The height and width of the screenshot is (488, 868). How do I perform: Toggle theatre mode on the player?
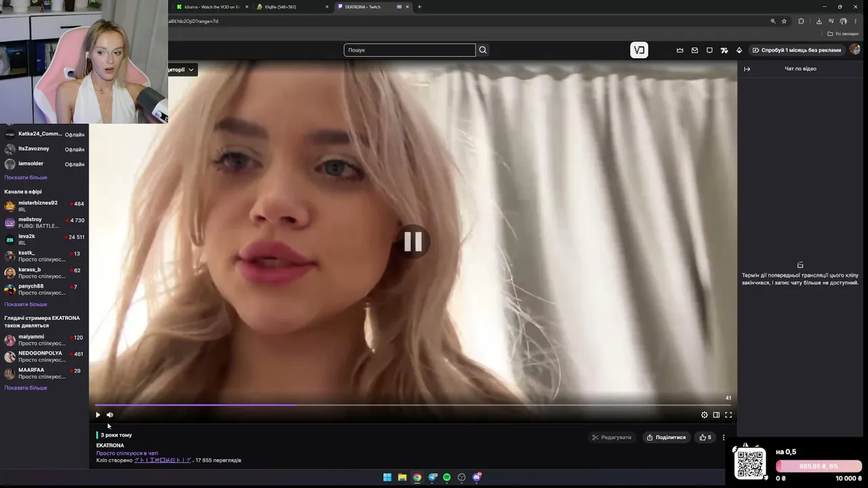click(716, 415)
